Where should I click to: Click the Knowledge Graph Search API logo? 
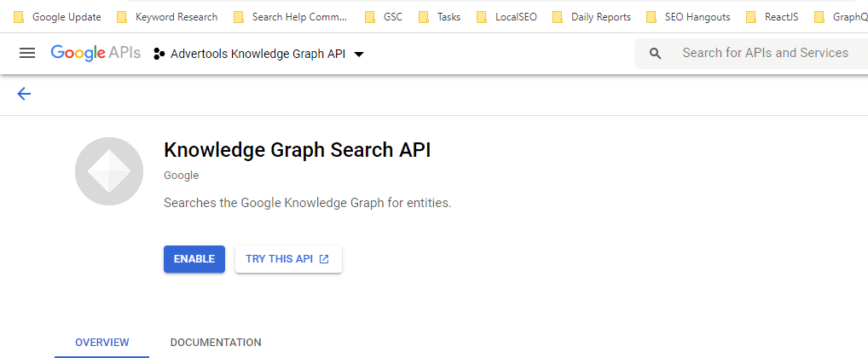click(109, 171)
